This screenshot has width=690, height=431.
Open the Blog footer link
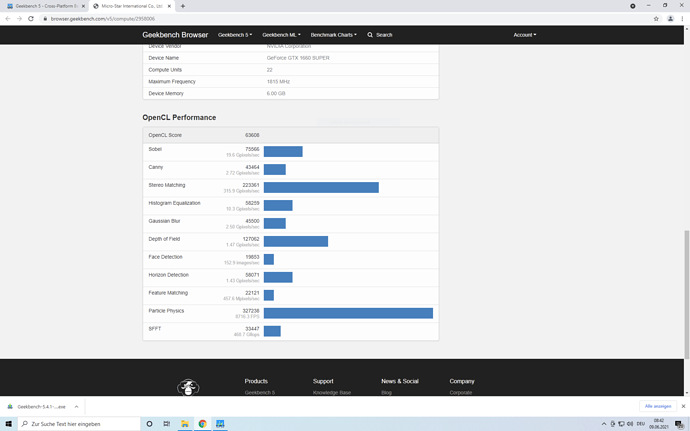point(386,392)
